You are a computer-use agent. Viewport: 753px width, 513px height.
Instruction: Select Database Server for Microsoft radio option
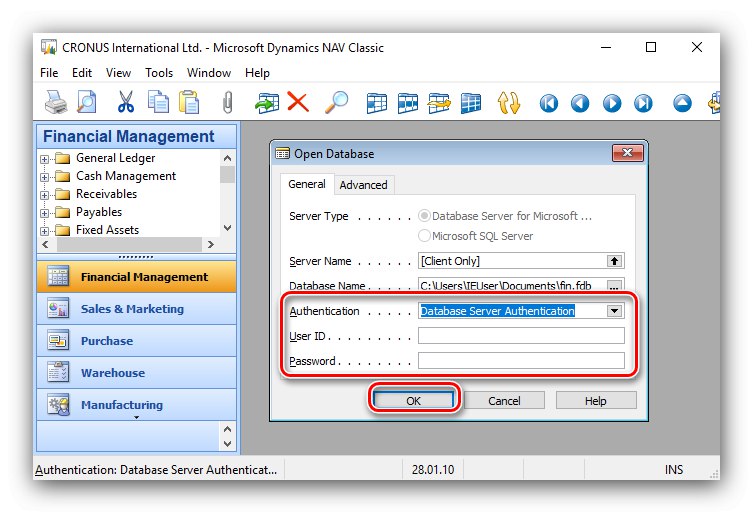[x=424, y=216]
